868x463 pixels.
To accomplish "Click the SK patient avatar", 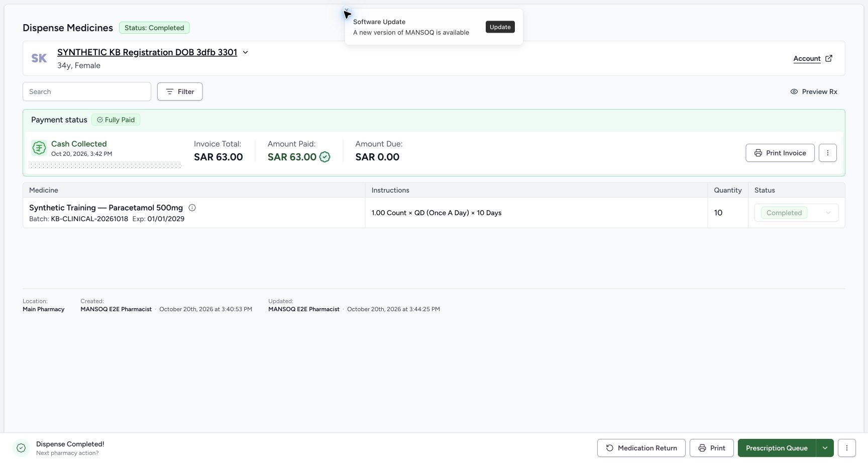I will 39,58.
